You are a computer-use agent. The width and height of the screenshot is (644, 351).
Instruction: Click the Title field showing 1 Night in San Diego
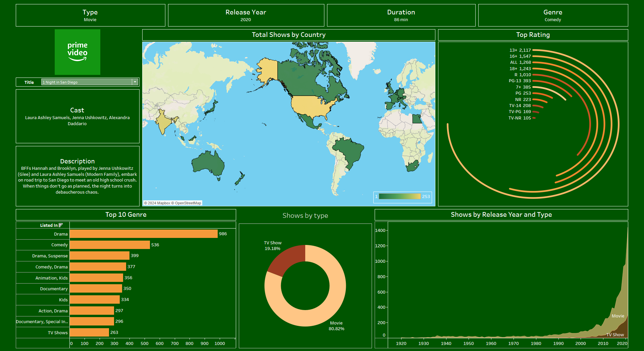87,82
